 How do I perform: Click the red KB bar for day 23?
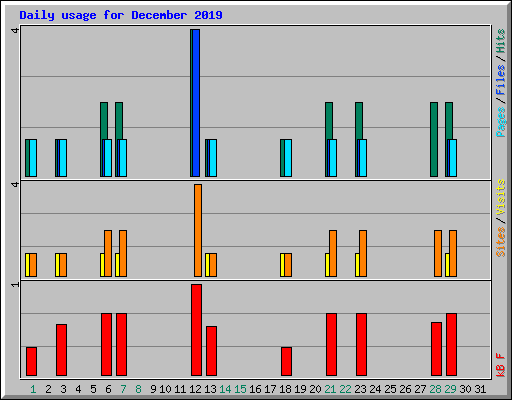(x=361, y=344)
